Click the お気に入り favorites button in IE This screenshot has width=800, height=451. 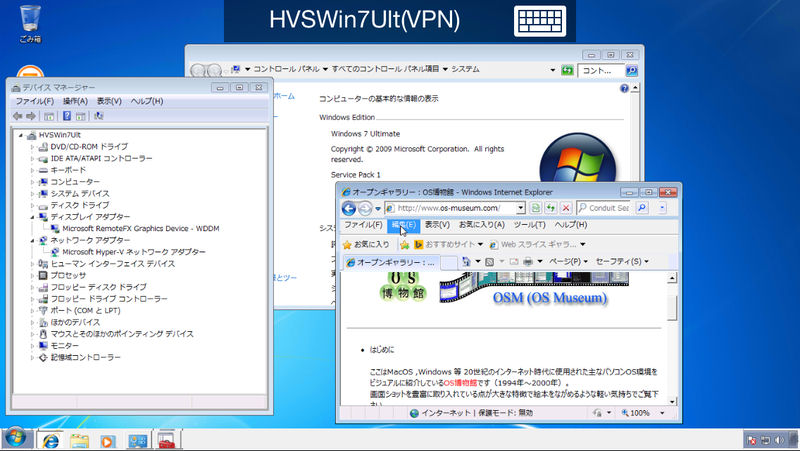tap(366, 245)
